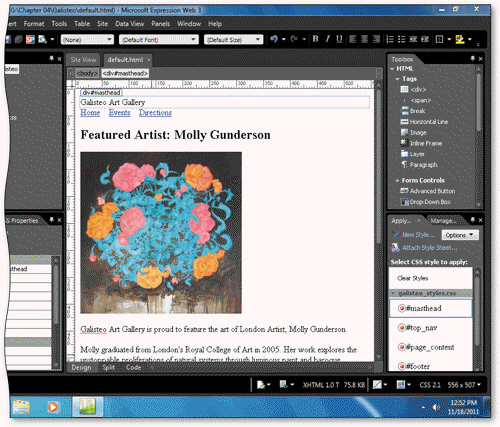Select Image in Toolbox
500x427 pixels.
coord(413,133)
